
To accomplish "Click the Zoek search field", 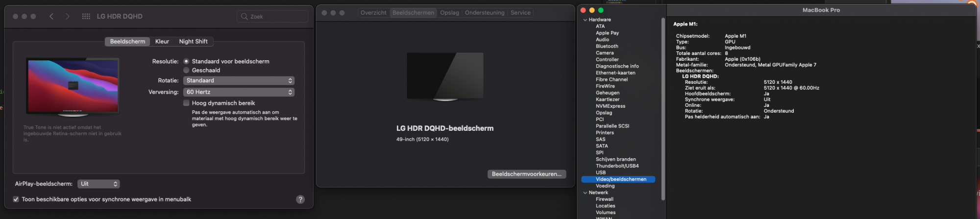I will pos(272,16).
